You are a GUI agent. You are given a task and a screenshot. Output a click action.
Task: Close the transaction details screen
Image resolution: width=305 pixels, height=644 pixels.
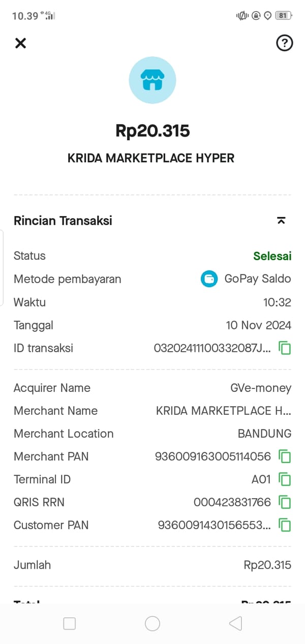(20, 43)
